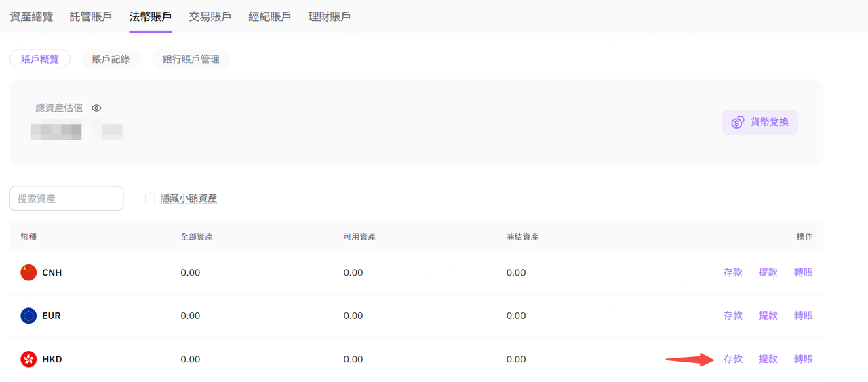Click the CNH China flag icon
The width and height of the screenshot is (868, 382).
tap(28, 272)
